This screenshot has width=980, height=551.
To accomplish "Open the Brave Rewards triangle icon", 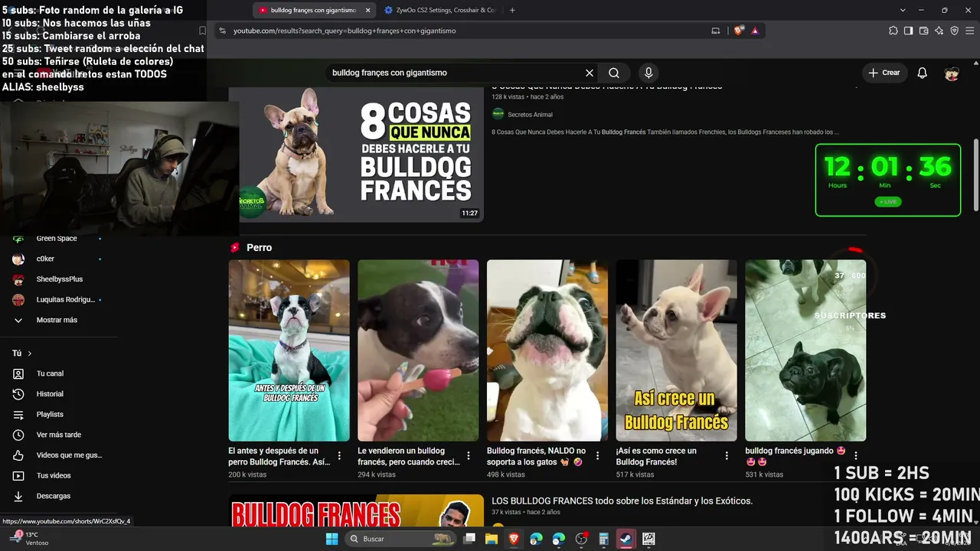I will pyautogui.click(x=755, y=31).
